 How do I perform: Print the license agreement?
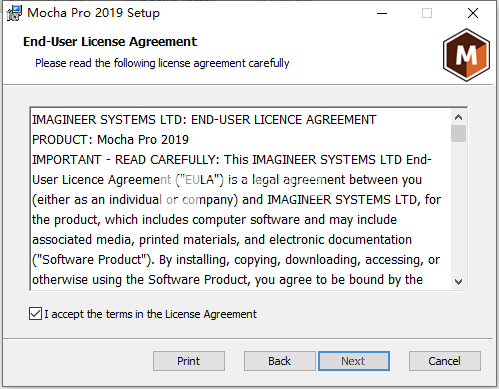(x=189, y=361)
